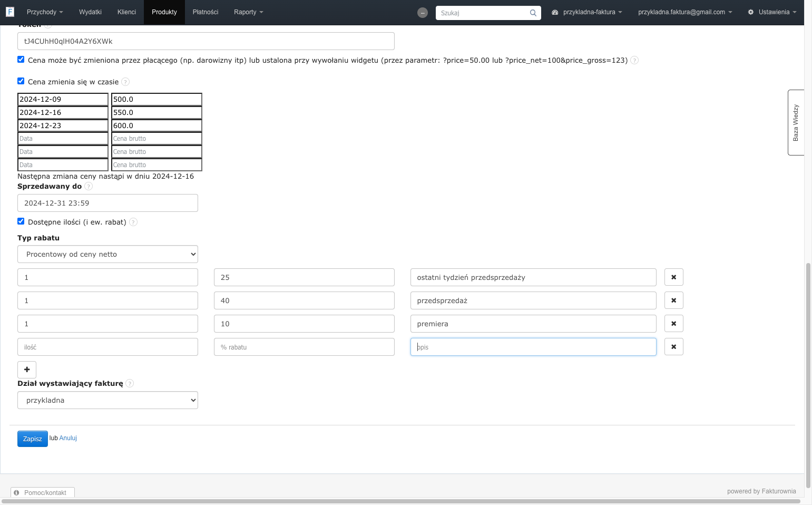Click the round status icon beside search

pyautogui.click(x=423, y=13)
